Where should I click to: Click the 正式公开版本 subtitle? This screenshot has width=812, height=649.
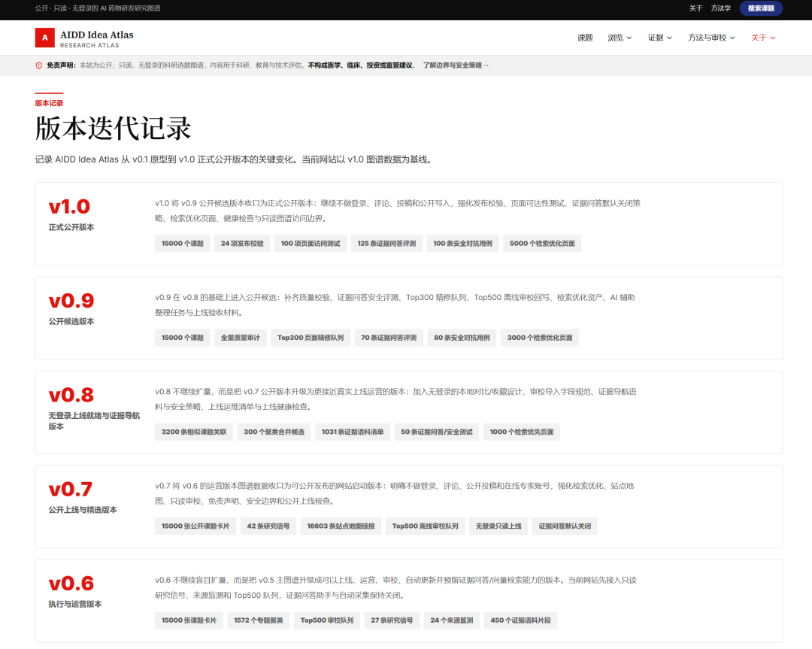71,227
